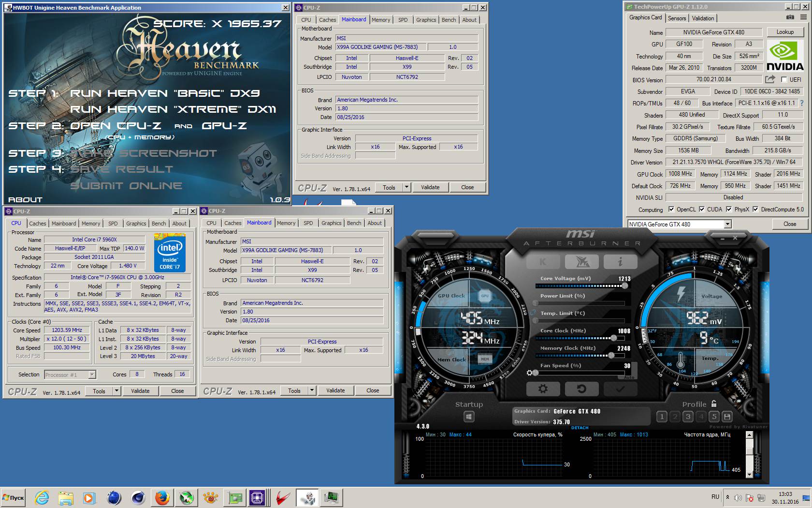Click the Afterburner graph vertical scrollbar
This screenshot has height=508, width=812.
click(749, 455)
